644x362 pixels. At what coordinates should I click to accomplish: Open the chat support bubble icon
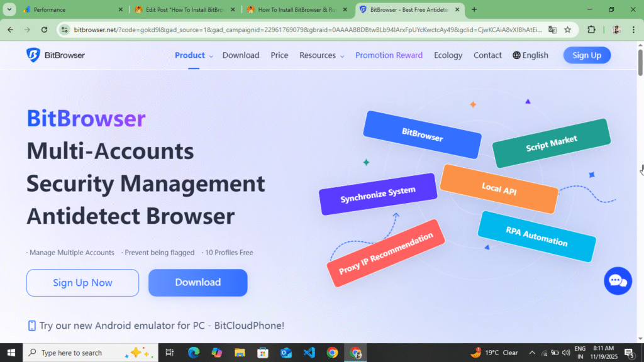pyautogui.click(x=617, y=281)
